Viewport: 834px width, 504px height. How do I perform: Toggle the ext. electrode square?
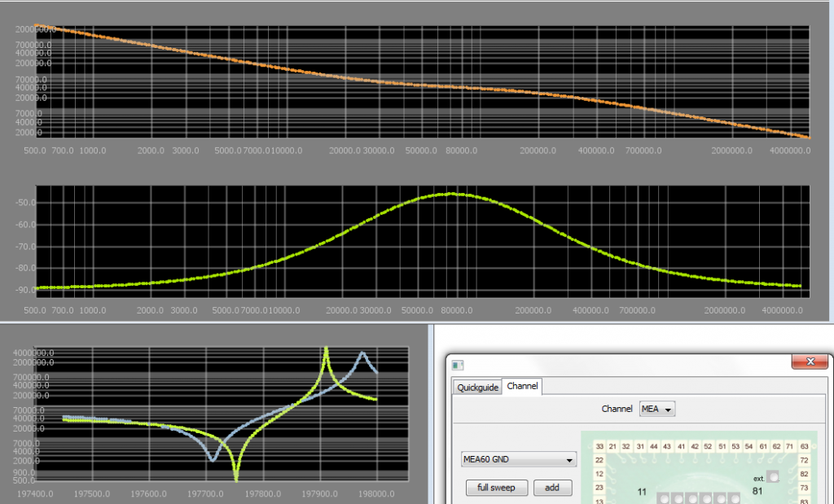774,477
